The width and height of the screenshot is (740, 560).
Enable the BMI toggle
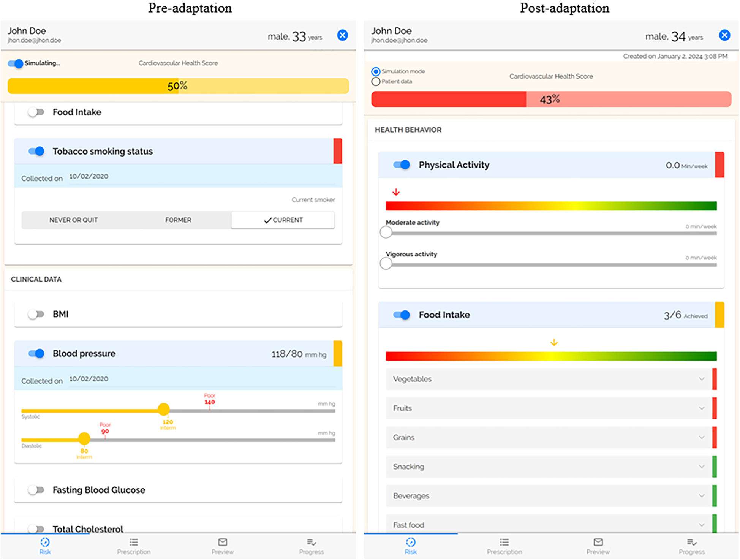pyautogui.click(x=36, y=314)
